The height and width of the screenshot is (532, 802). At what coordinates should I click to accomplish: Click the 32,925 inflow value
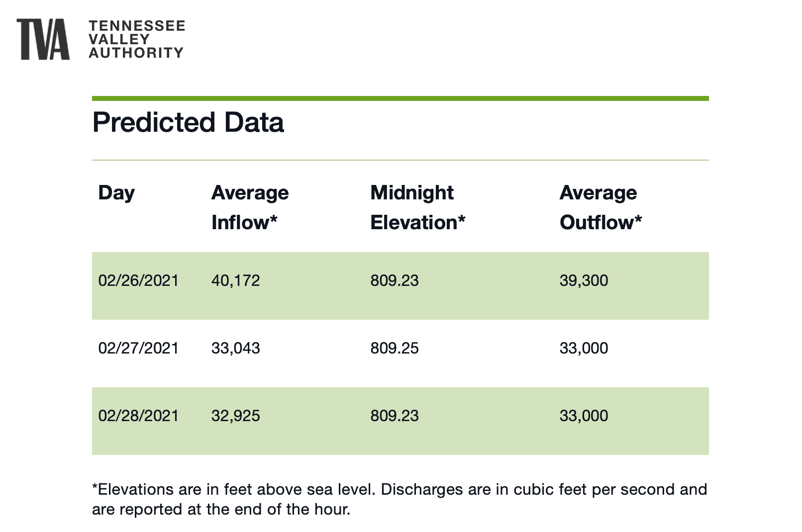pos(235,416)
